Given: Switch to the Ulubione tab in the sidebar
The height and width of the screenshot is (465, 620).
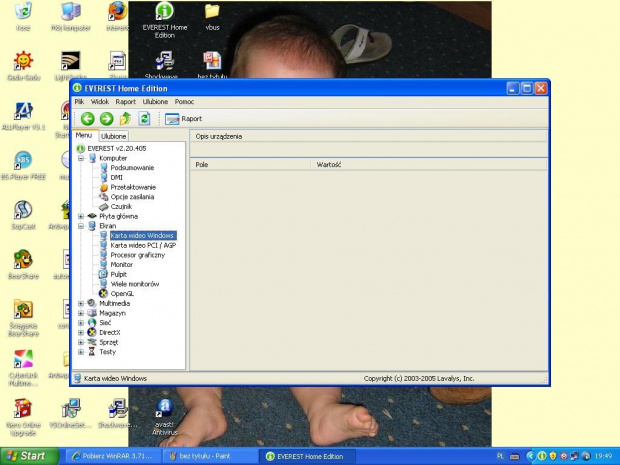Looking at the screenshot, I should click(x=113, y=136).
